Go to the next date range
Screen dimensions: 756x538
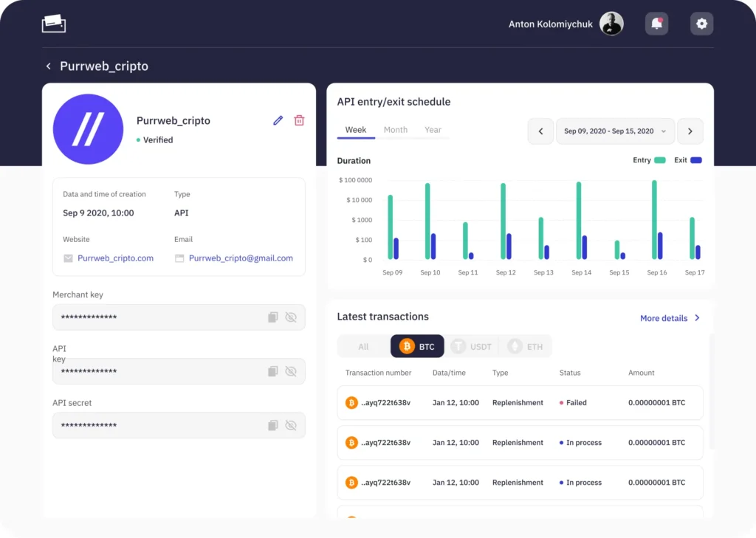point(690,131)
